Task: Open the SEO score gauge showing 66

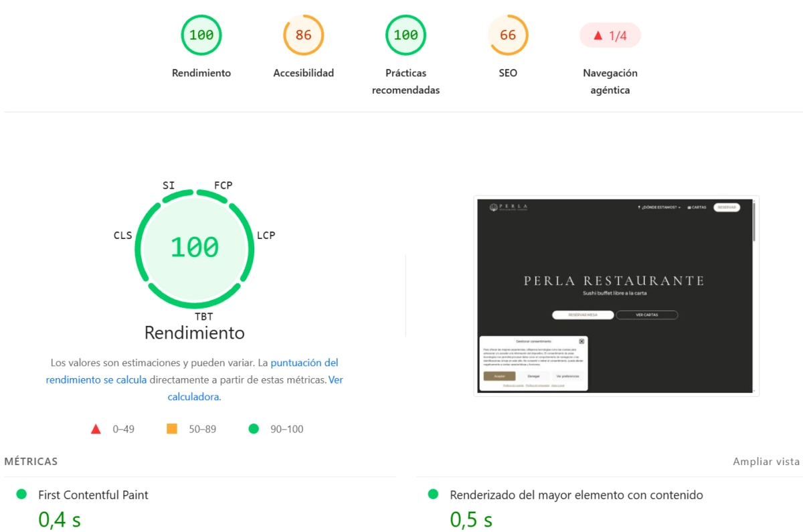Action: point(508,35)
